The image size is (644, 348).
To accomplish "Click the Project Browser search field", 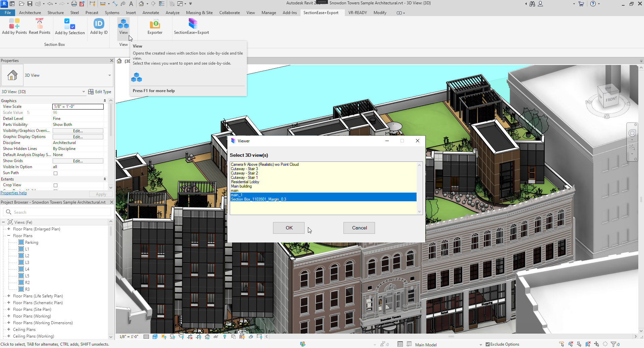I will (x=57, y=212).
